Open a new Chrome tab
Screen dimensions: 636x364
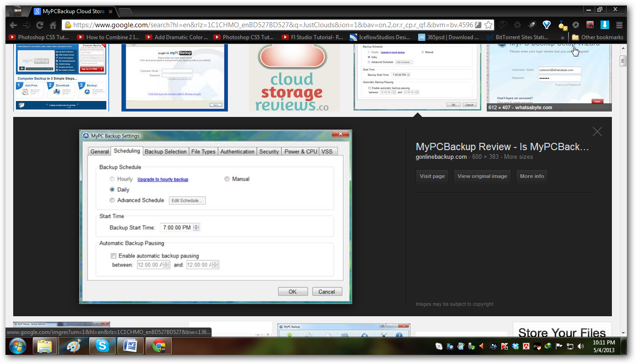[x=125, y=11]
